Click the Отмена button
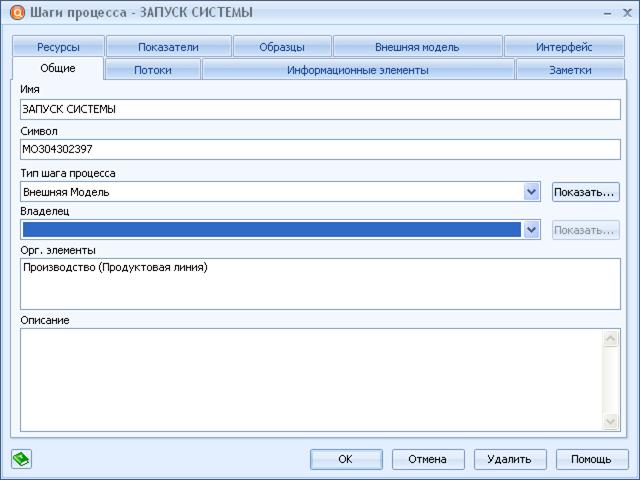The width and height of the screenshot is (640, 480). [428, 459]
